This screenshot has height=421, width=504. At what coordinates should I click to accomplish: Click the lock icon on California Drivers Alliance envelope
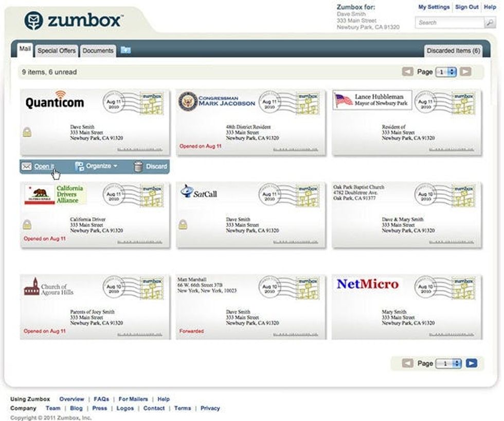27,225
